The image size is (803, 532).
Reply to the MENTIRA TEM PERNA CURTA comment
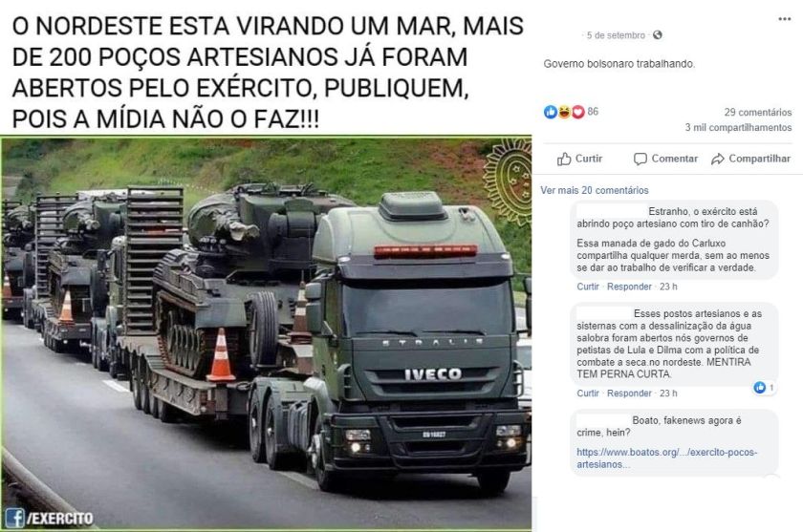click(629, 393)
